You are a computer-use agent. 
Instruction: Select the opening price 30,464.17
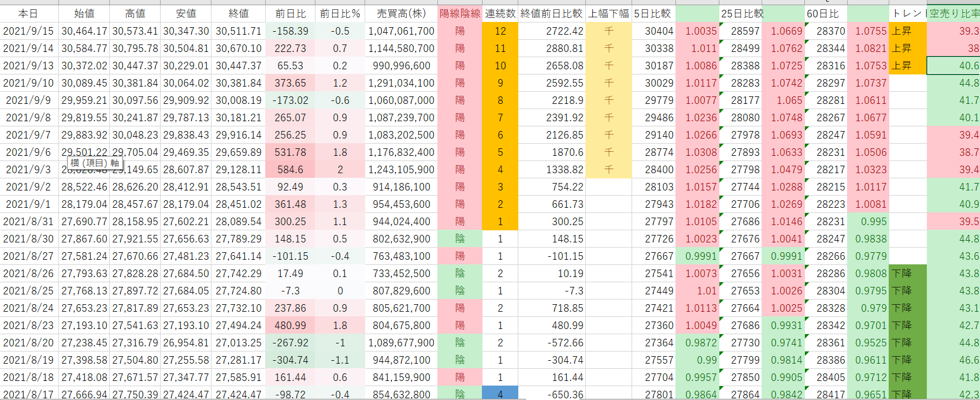[x=84, y=31]
